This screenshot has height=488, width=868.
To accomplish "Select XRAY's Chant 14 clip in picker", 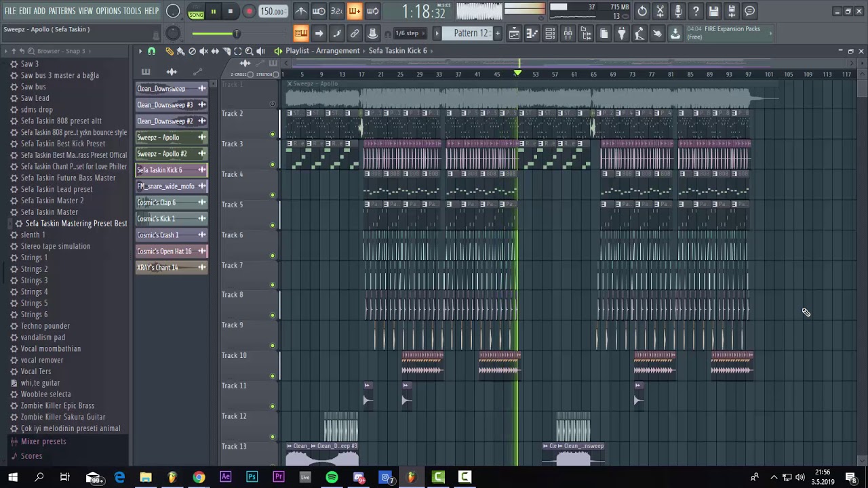I will click(172, 268).
